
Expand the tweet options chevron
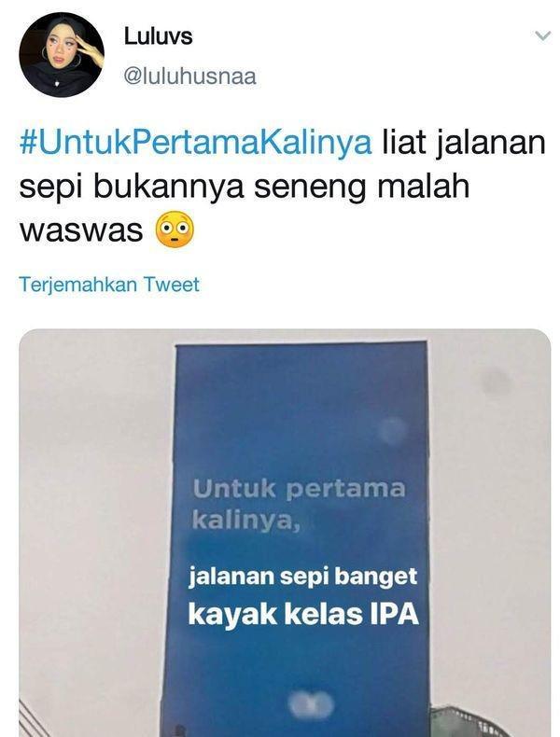[543, 35]
